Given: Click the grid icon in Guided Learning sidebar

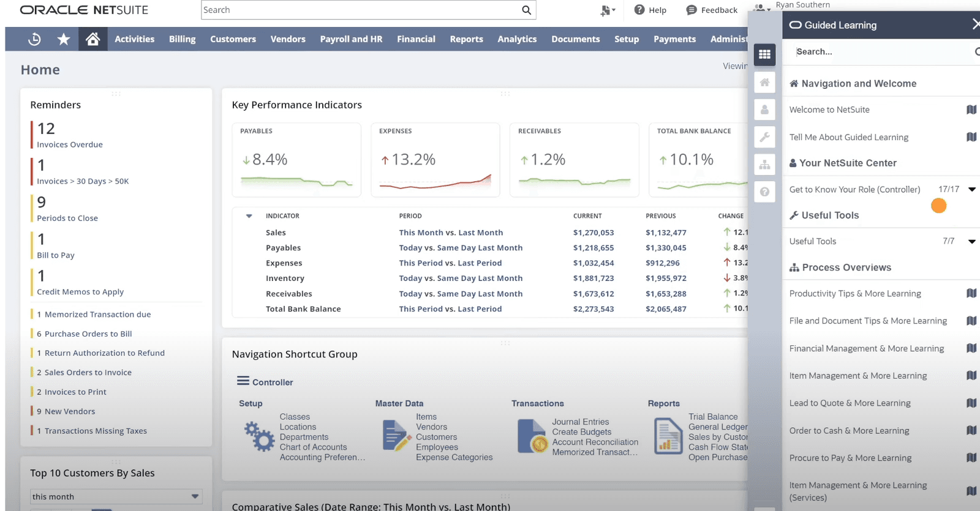Looking at the screenshot, I should (764, 54).
